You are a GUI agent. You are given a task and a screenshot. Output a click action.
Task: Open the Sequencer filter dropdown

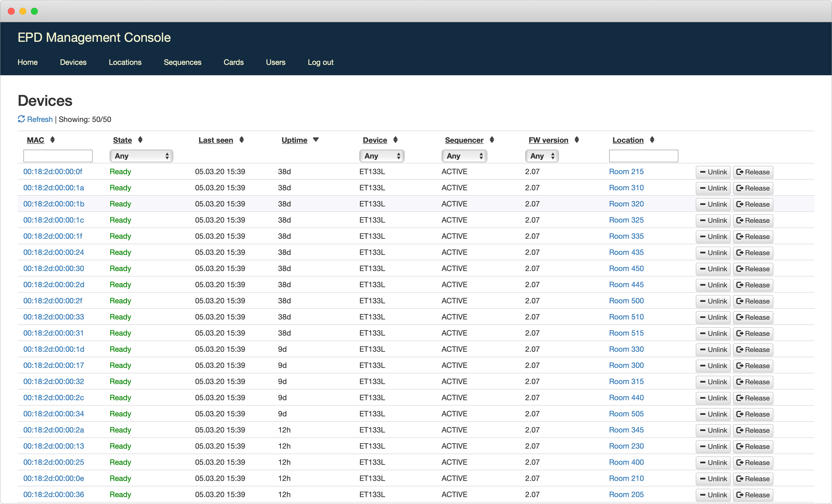[x=464, y=156]
